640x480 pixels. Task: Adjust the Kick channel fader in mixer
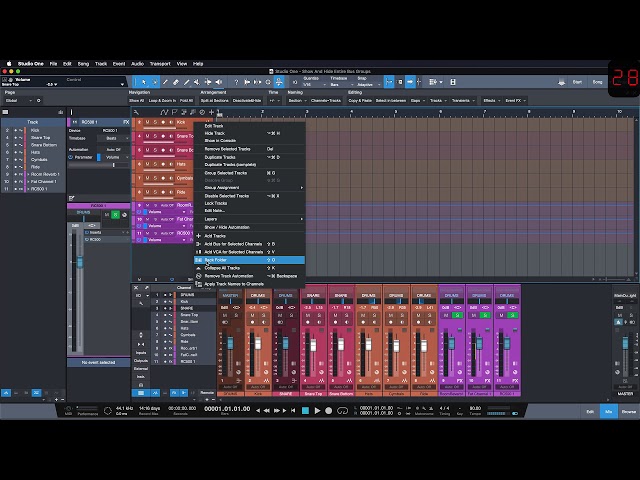[x=258, y=343]
